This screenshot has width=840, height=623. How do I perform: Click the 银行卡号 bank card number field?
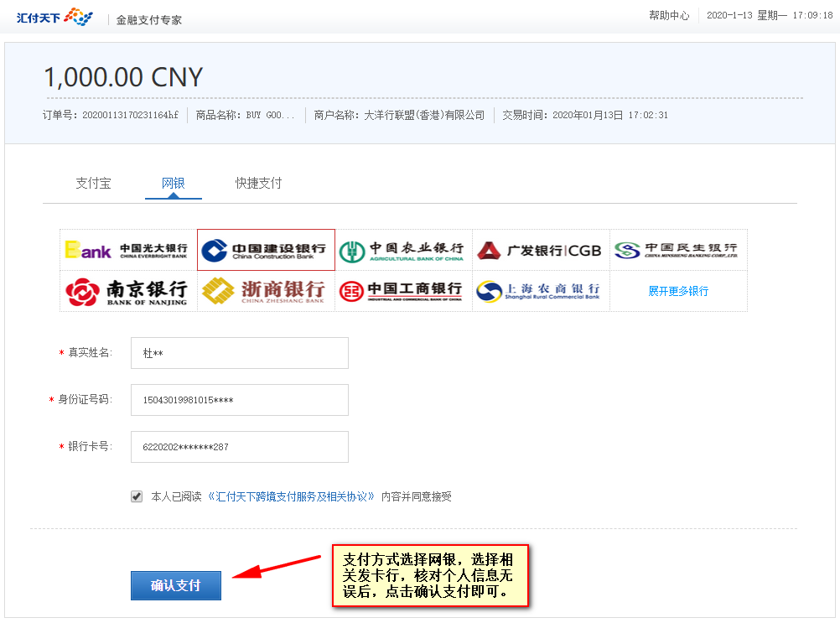pos(240,447)
